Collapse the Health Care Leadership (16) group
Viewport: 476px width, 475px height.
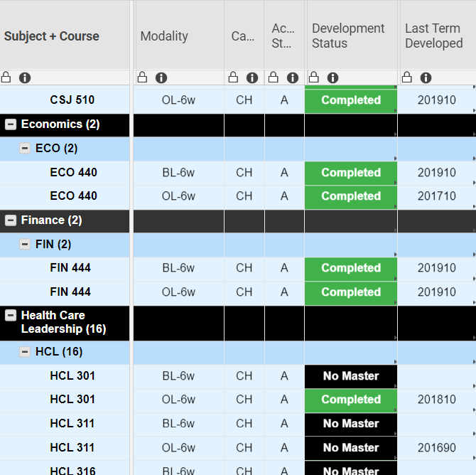tap(11, 316)
